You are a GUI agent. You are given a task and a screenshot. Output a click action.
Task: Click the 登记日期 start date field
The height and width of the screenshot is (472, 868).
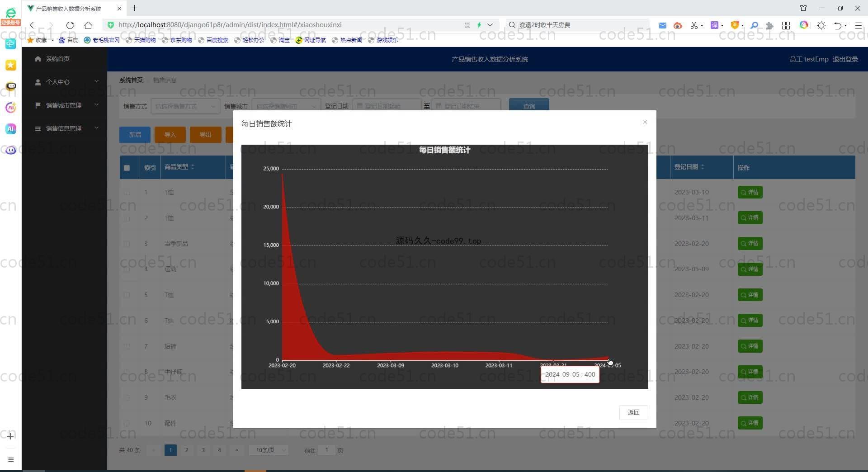(x=387, y=106)
